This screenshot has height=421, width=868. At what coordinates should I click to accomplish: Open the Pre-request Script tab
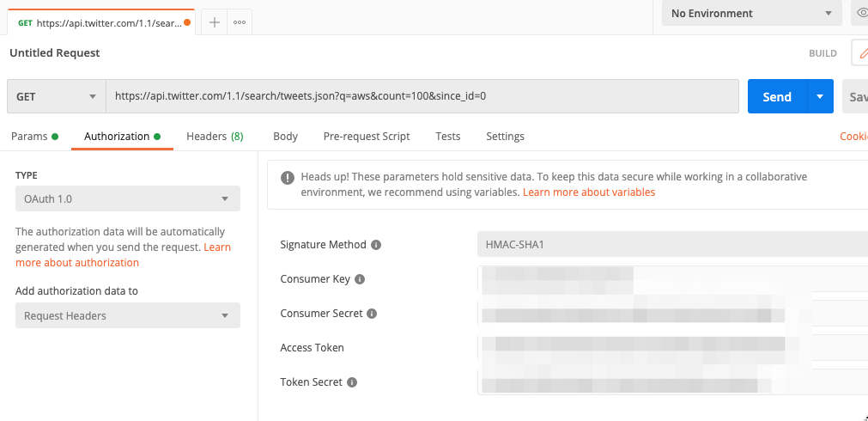pyautogui.click(x=367, y=137)
